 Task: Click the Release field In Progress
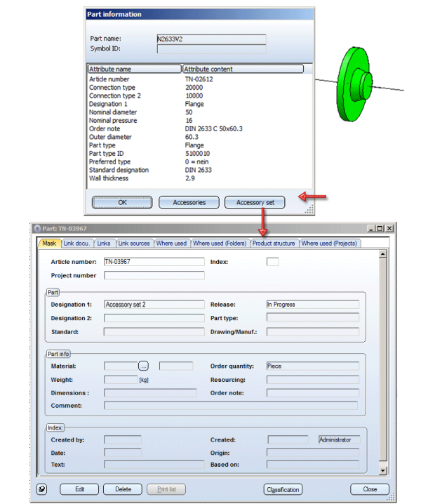pyautogui.click(x=313, y=305)
